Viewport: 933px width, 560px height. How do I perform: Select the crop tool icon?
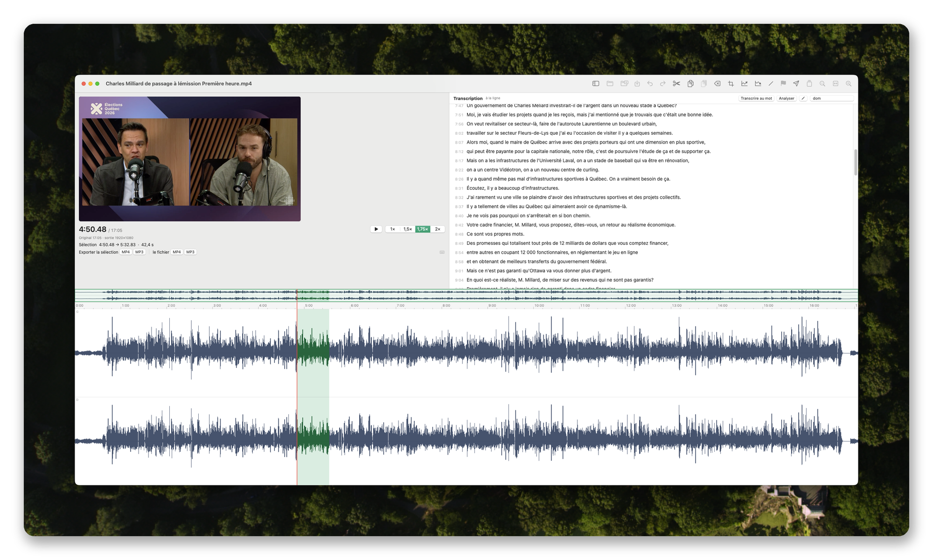coord(731,84)
